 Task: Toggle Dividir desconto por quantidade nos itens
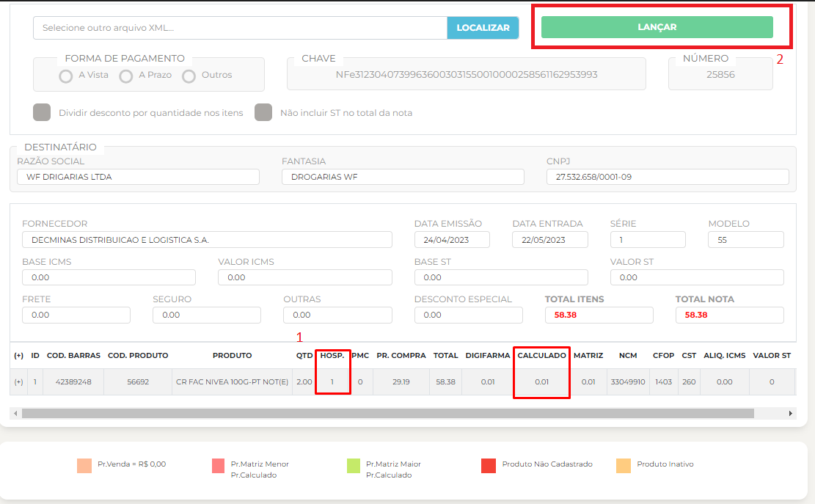pos(42,112)
